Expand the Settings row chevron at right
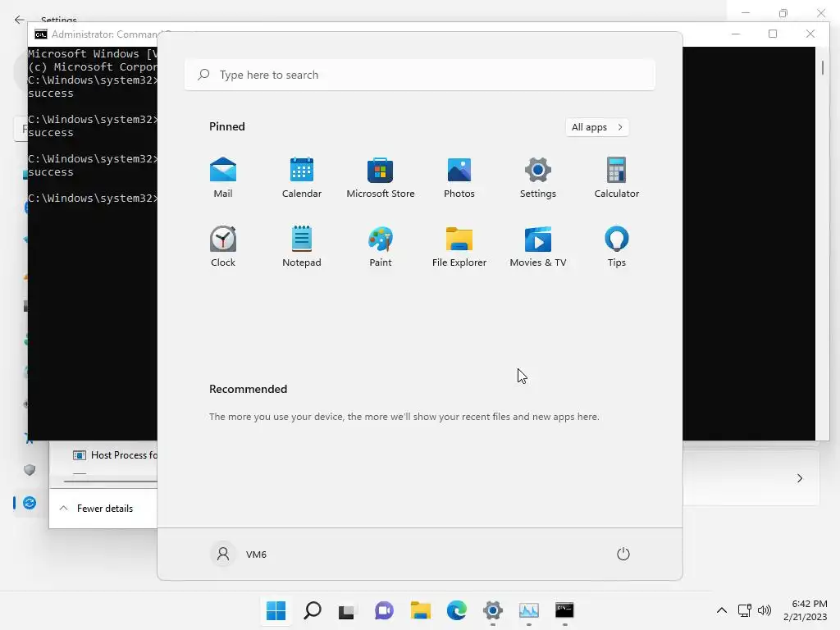 point(799,478)
